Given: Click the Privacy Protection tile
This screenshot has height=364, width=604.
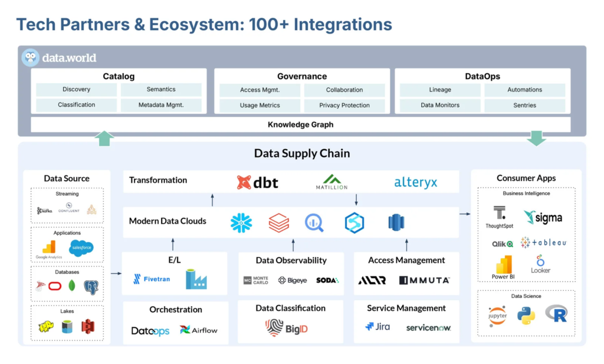Looking at the screenshot, I should point(344,106).
